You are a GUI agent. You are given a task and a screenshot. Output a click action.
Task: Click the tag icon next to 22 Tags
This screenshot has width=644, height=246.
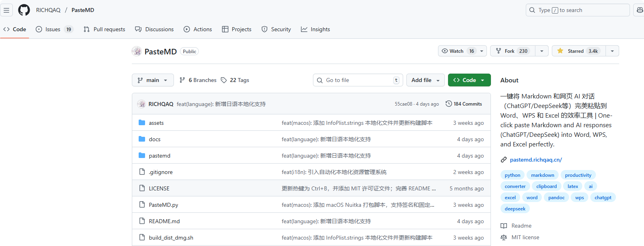click(224, 80)
